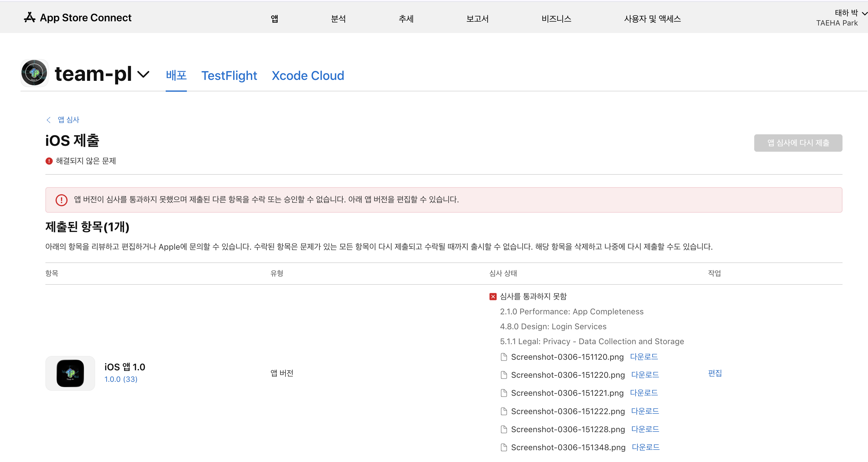Image resolution: width=868 pixels, height=462 pixels.
Task: Expand the team-pl app switcher chevron
Action: [x=143, y=74]
